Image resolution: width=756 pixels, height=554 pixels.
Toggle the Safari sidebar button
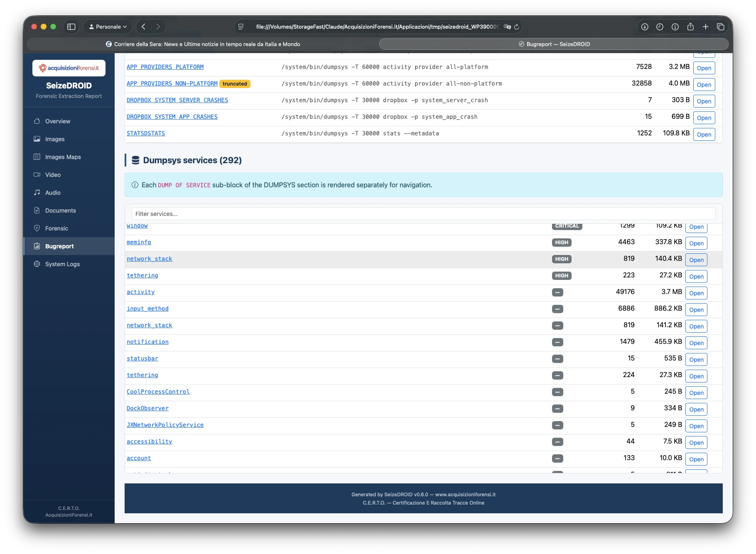click(71, 27)
